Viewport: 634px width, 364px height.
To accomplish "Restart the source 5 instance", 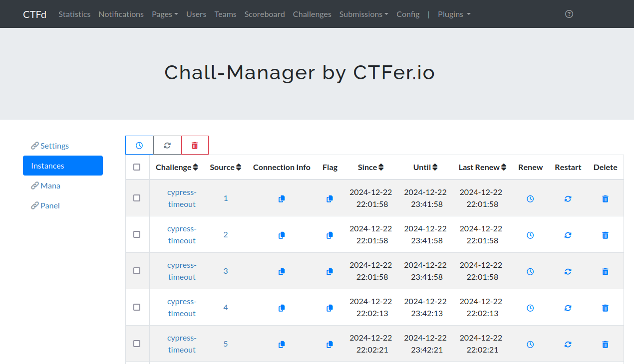I will pos(568,344).
